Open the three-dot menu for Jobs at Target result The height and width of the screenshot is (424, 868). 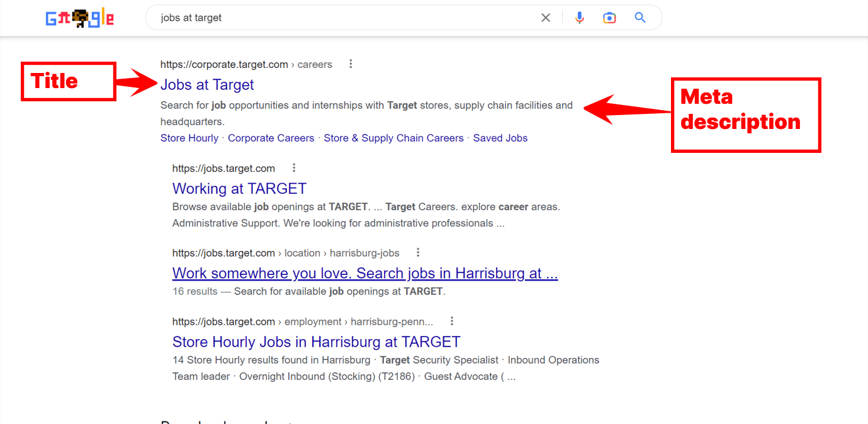point(351,64)
